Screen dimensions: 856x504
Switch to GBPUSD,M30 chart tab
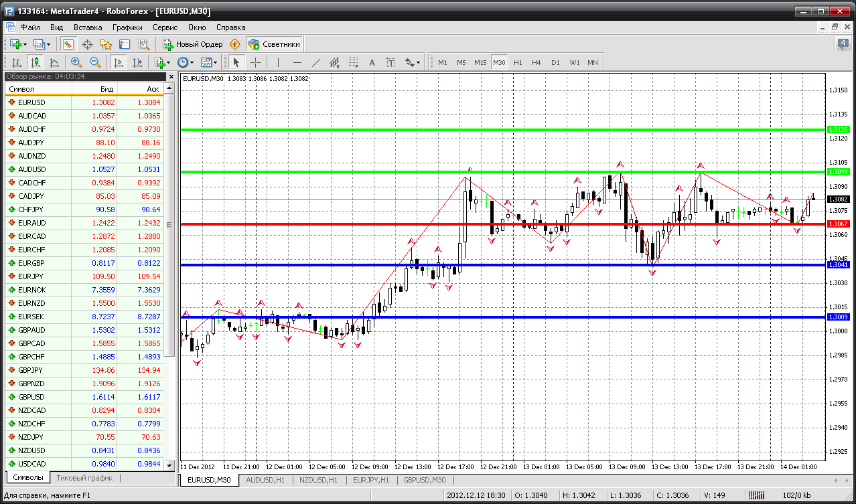pyautogui.click(x=425, y=480)
